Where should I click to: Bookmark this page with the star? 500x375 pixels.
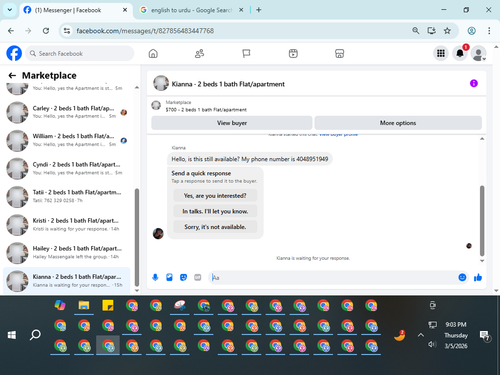(x=447, y=31)
